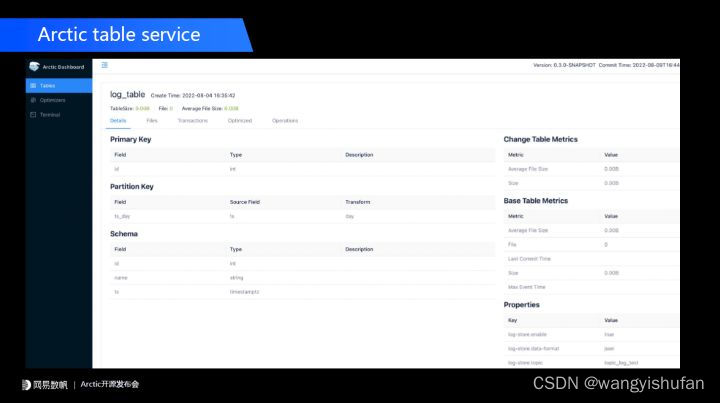Click the Version 0.3.0-SNAPSHOT text
Screen dimensions: 720x403
(x=564, y=65)
